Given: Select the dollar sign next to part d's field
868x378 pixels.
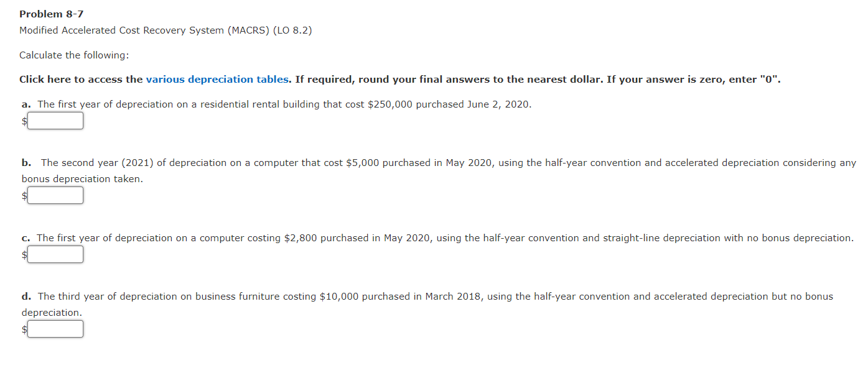Looking at the screenshot, I should (23, 329).
